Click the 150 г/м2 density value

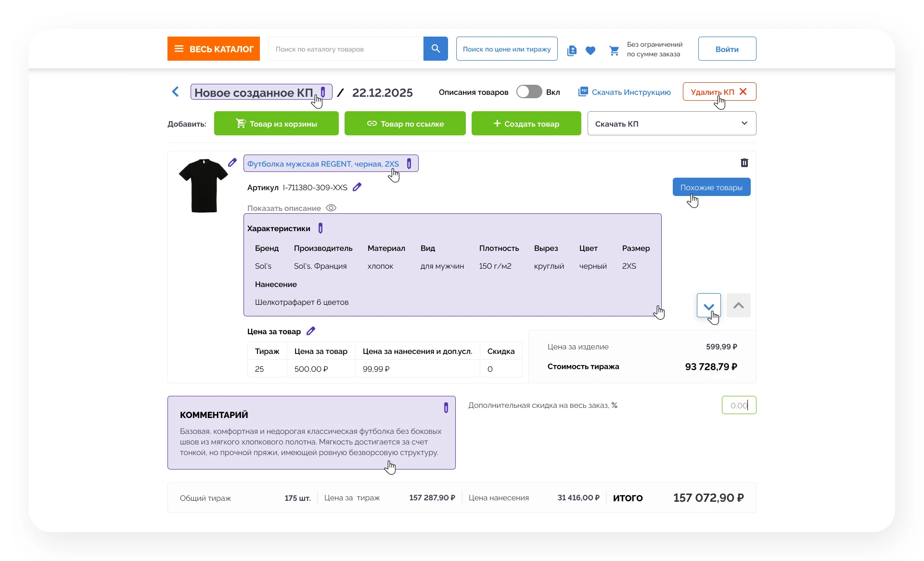(495, 266)
